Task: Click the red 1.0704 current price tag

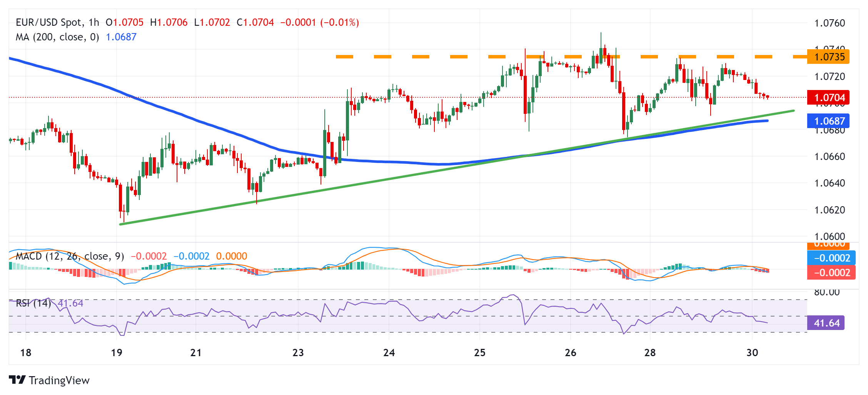Action: [x=828, y=98]
